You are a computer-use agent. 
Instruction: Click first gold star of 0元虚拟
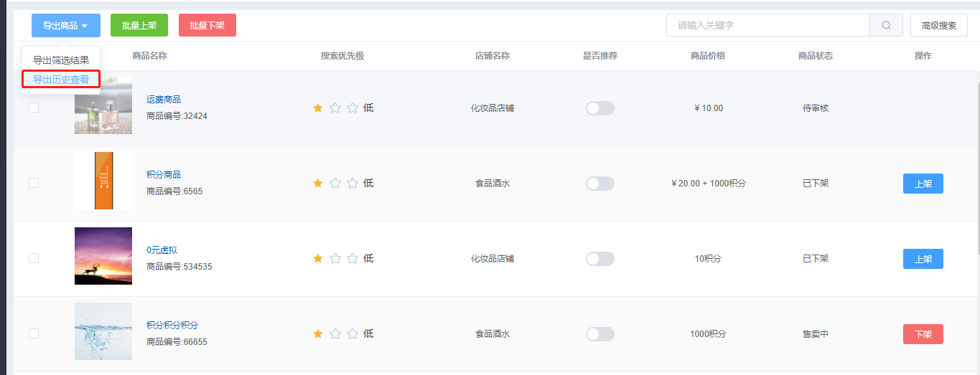[x=318, y=258]
